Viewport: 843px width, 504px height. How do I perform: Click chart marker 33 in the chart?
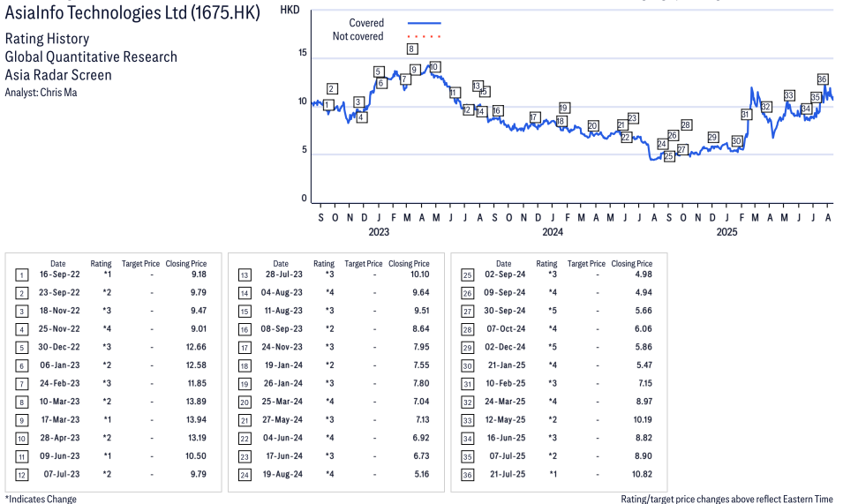(788, 95)
